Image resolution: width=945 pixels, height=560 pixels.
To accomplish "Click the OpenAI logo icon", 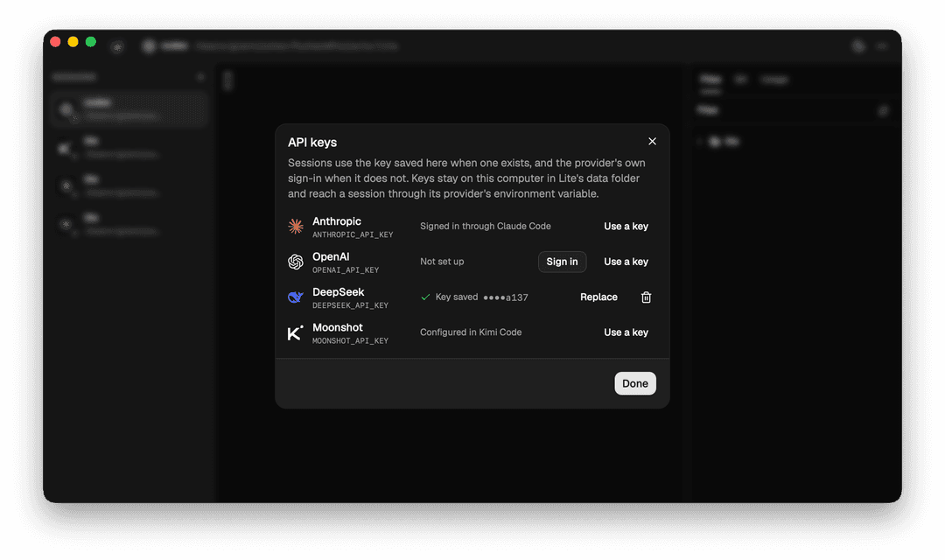I will 296,262.
